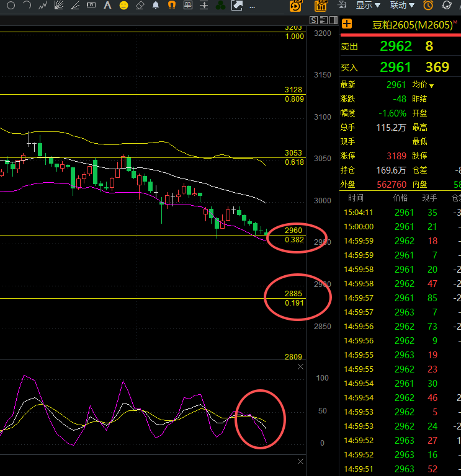
Task: Toggle the orange magnet snap tool
Action: click(172, 5)
